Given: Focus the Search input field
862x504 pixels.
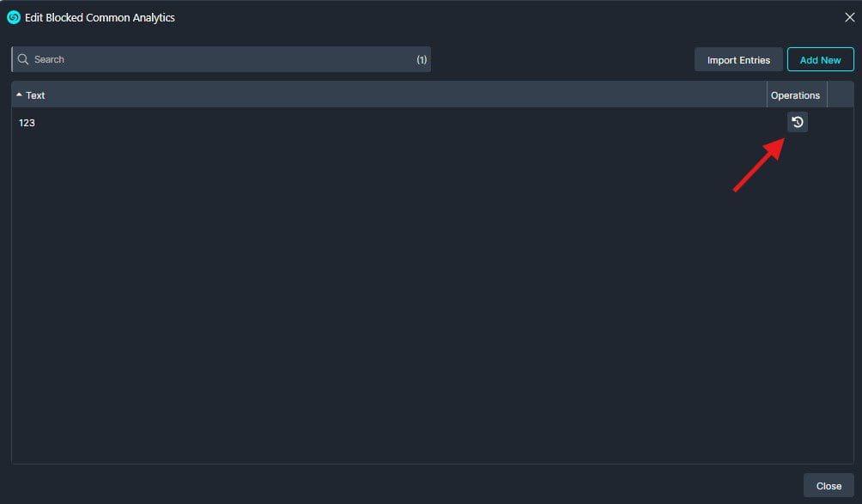Looking at the screenshot, I should (x=221, y=59).
